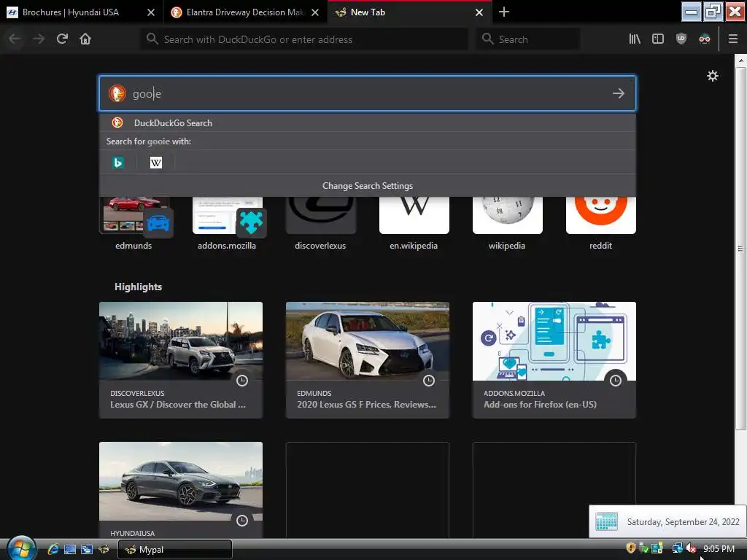Screen dimensions: 747x560
Task: Open the Home page
Action: tap(85, 39)
